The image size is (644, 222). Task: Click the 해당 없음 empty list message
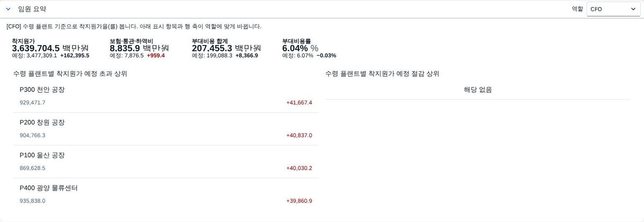[x=478, y=90]
